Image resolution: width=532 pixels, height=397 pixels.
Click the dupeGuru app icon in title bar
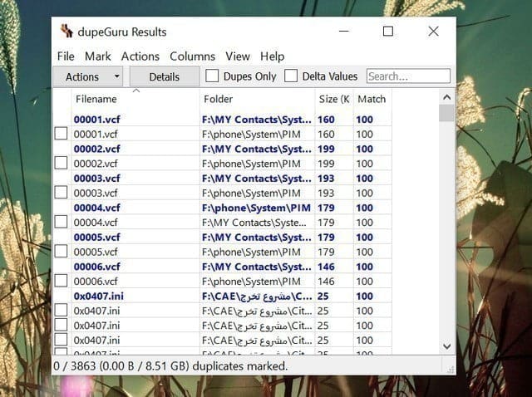pos(67,32)
